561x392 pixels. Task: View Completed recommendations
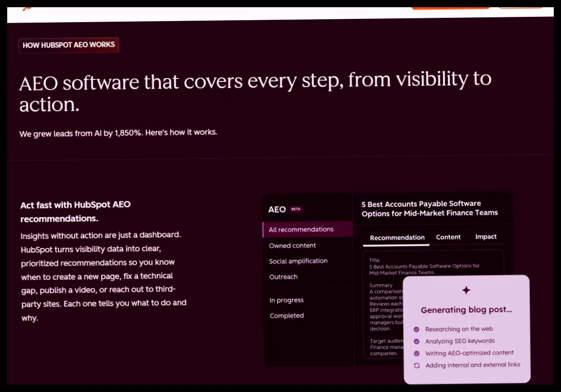pos(287,316)
